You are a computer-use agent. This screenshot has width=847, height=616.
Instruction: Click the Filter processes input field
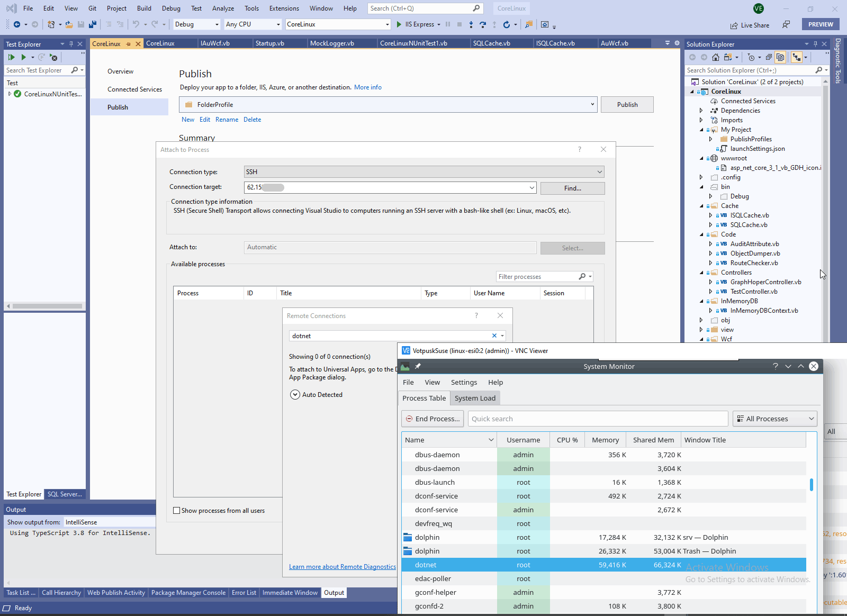pyautogui.click(x=537, y=277)
